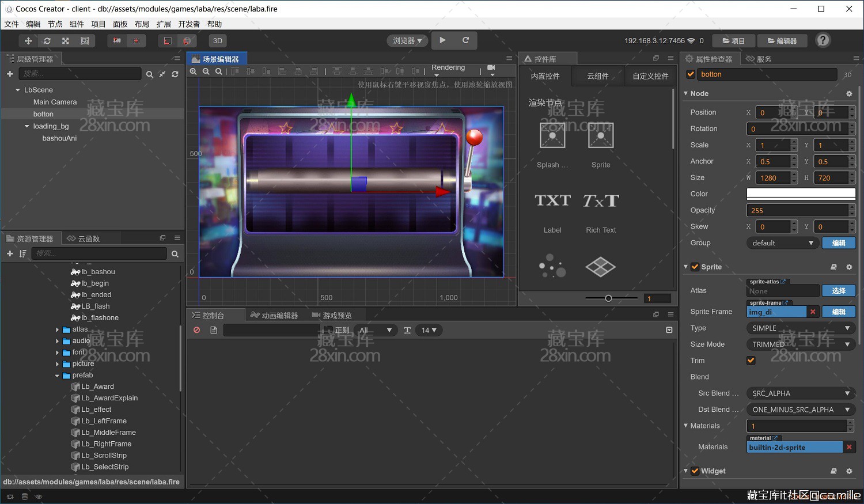This screenshot has height=504, width=864.
Task: Open the Group default dropdown
Action: [x=782, y=243]
